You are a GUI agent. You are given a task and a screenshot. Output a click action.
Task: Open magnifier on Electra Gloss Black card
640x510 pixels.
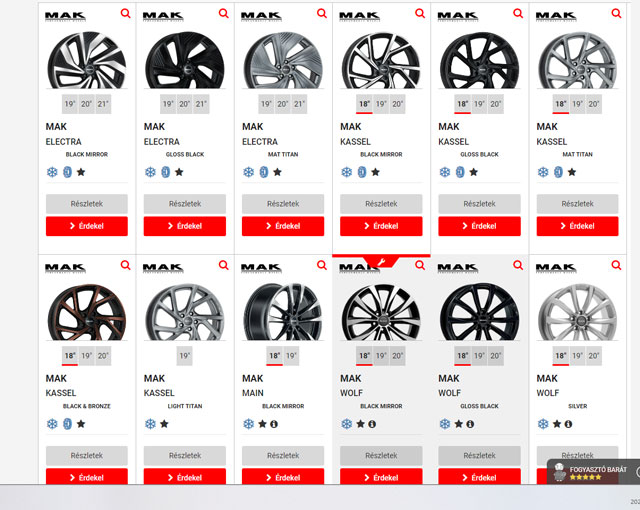coord(224,13)
